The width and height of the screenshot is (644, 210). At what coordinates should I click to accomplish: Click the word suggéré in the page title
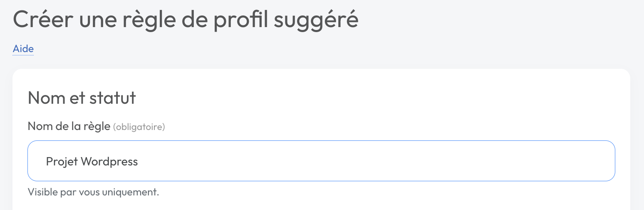tap(316, 20)
